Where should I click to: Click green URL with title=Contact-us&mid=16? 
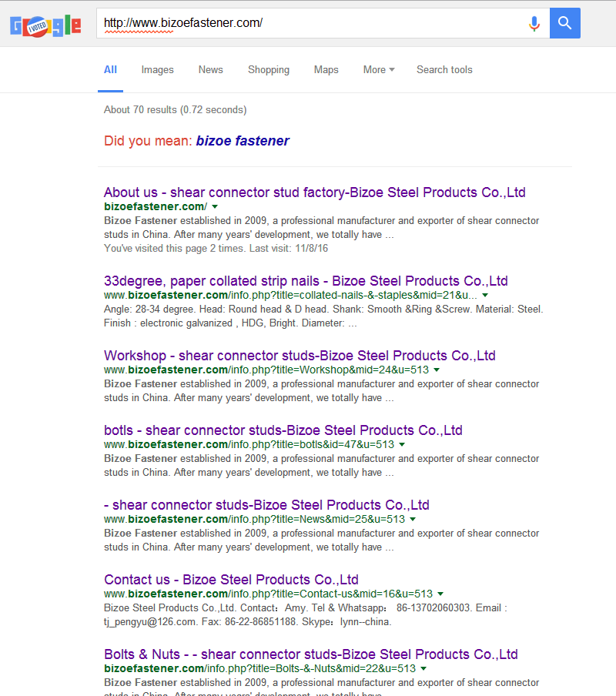(268, 594)
